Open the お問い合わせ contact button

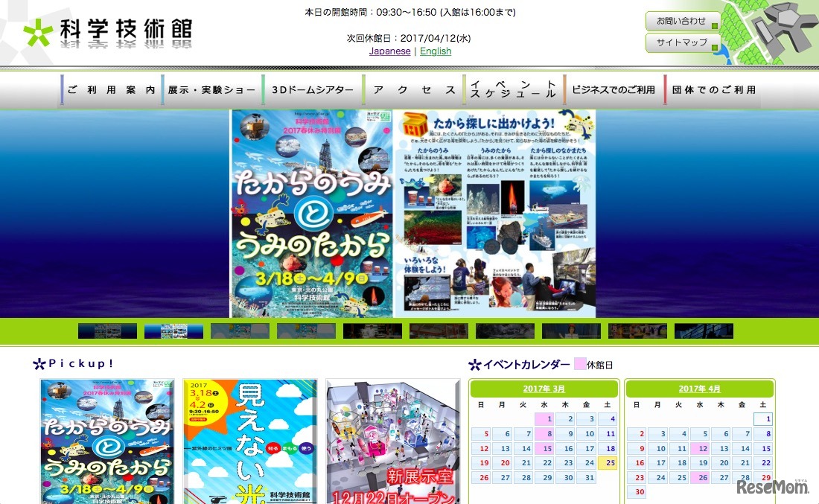tap(683, 22)
